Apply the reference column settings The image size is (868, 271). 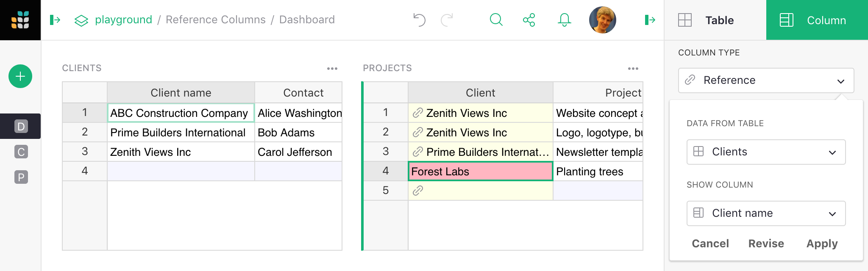[x=821, y=243]
